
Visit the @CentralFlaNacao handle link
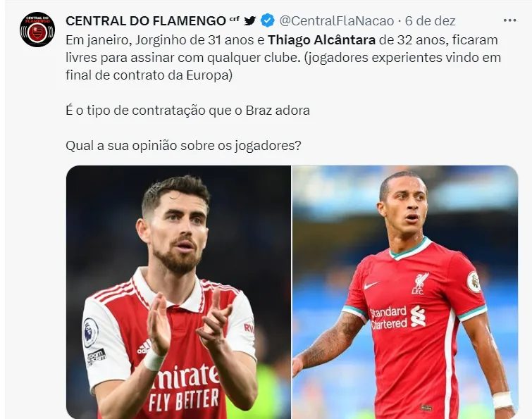pyautogui.click(x=337, y=21)
